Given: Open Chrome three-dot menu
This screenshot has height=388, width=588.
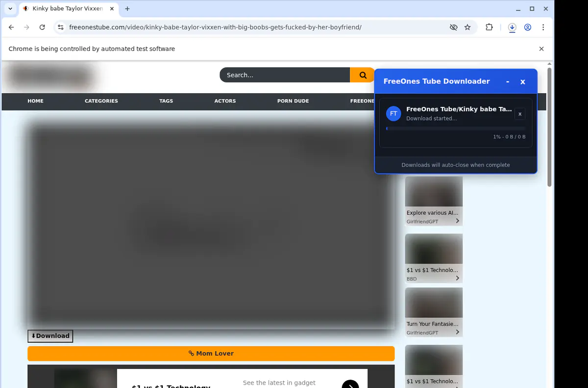Looking at the screenshot, I should click(543, 27).
